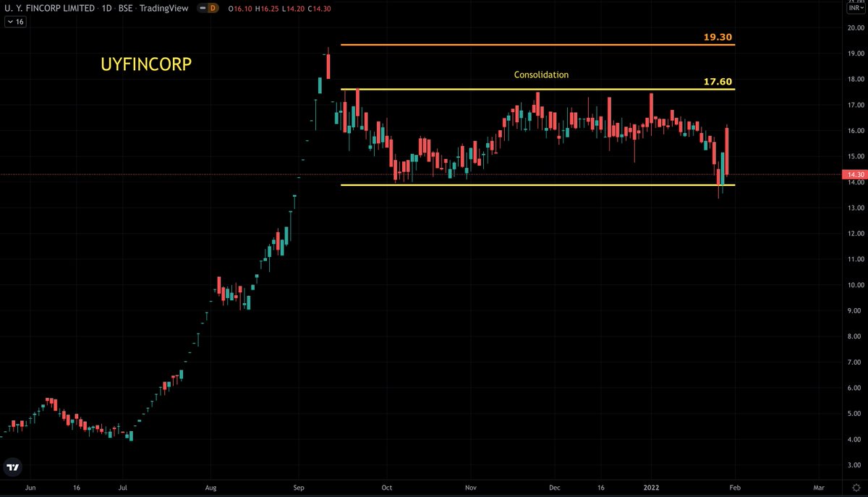Click the Jun label on time axis
Viewport: 868px width, 497px height.
30,488
